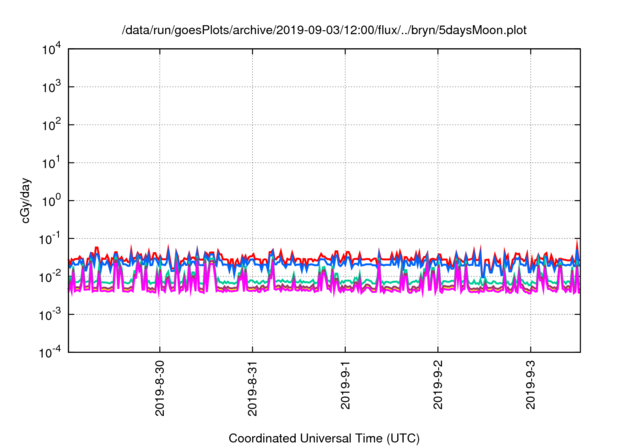Click the 10^-4 y-axis tick label
Image resolution: width=640 pixels, height=448 pixels.
(51, 351)
